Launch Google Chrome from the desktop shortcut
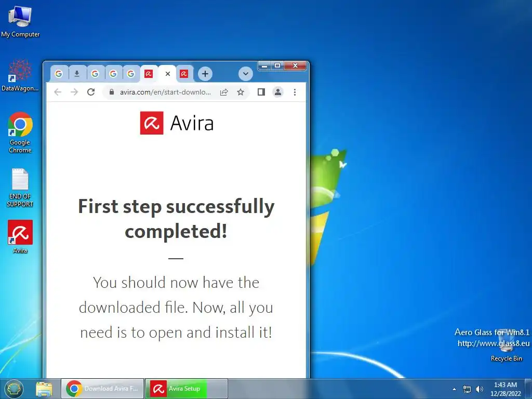 coord(20,132)
